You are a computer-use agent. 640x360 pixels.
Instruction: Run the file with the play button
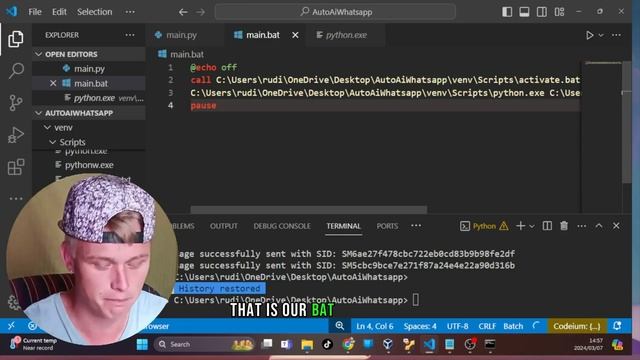tap(589, 35)
